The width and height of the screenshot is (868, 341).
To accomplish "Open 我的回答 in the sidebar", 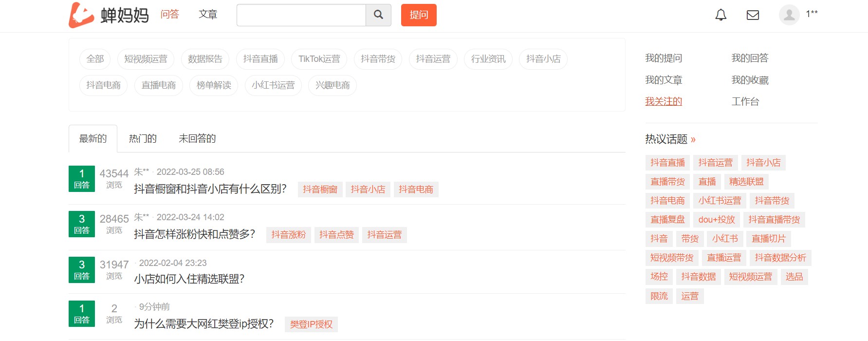I will (750, 58).
